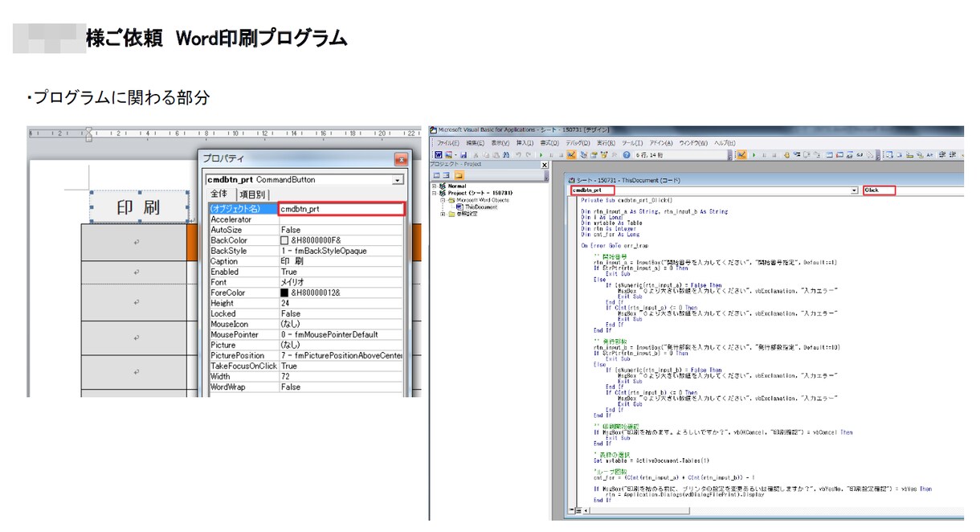Viewport: 980px width, 532px height.
Task: Click the blue Help question mark icon
Action: 627,155
